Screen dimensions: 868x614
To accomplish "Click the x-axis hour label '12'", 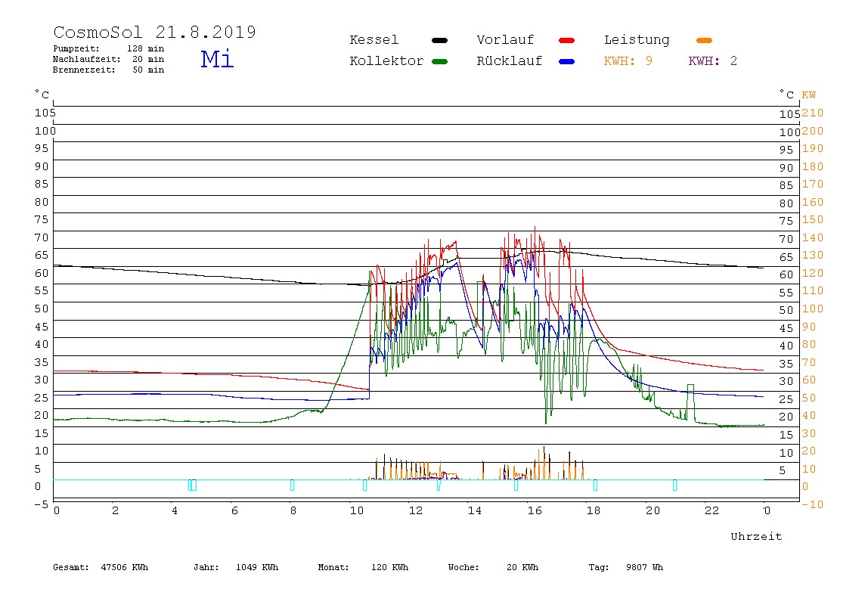I will (x=416, y=510).
